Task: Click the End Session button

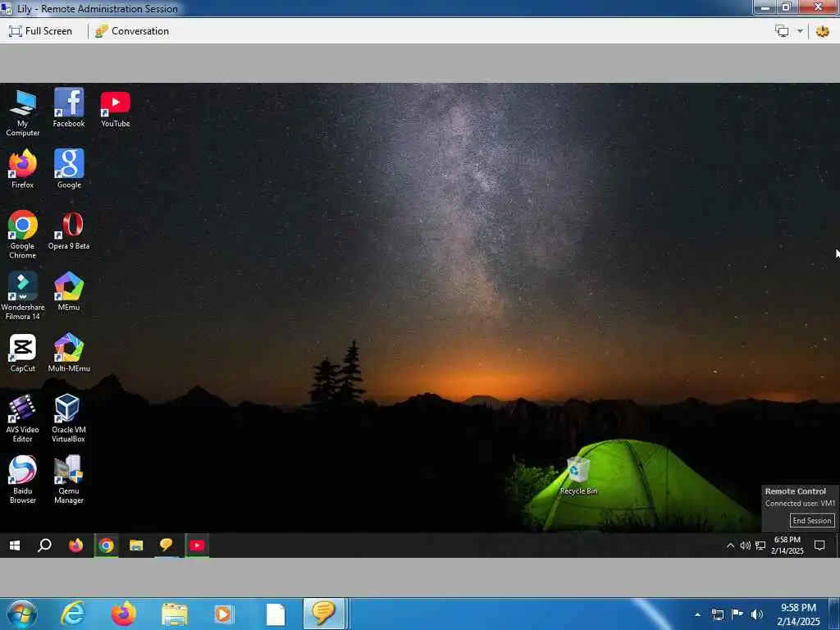Action: 811,521
